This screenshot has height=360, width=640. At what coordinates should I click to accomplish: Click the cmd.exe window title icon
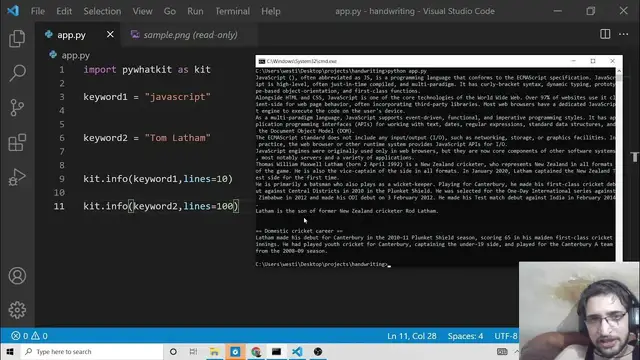pos(262,61)
